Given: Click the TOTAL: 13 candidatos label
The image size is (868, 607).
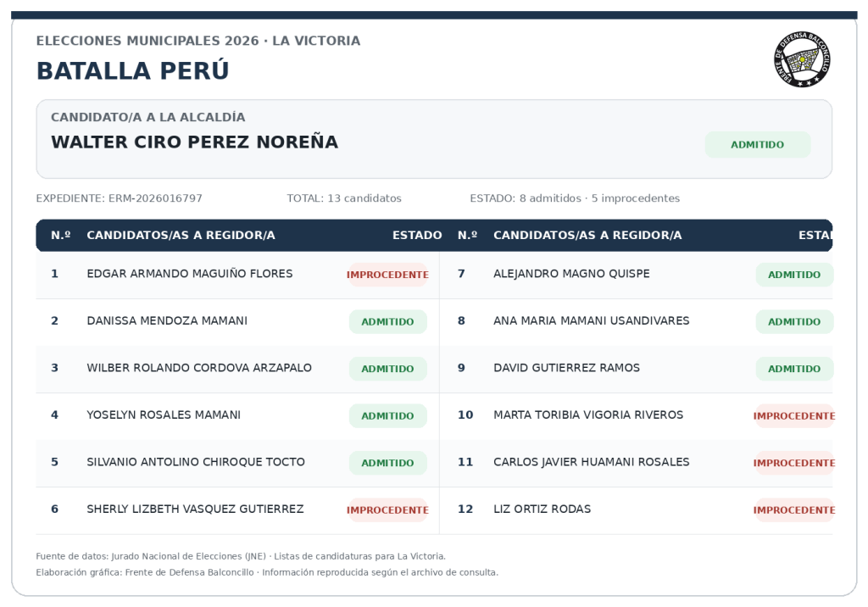Looking at the screenshot, I should click(x=344, y=198).
